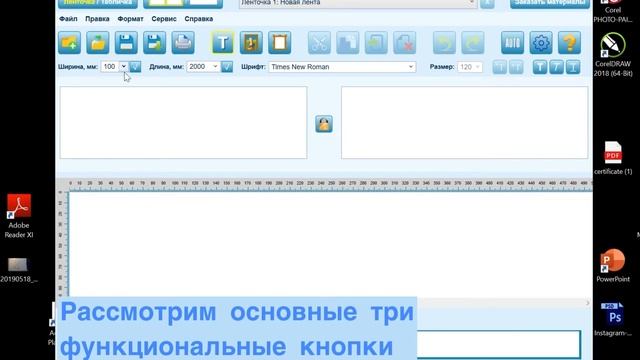Open an existing file with the open-folder icon
Image resolution: width=640 pixels, height=360 pixels.
pos(98,42)
